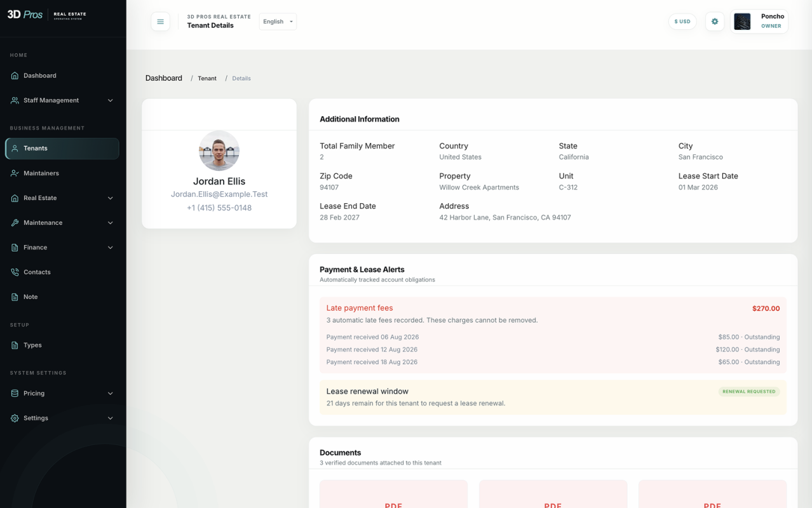Click the Willow Creek Apartments property value

click(479, 188)
